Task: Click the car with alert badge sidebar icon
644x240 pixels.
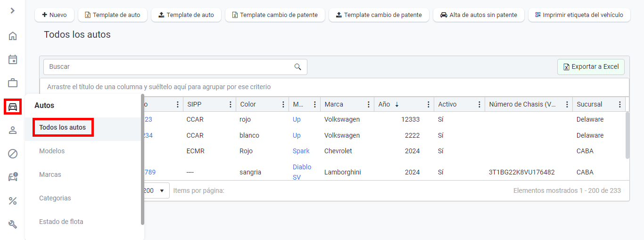Action: coord(13,177)
